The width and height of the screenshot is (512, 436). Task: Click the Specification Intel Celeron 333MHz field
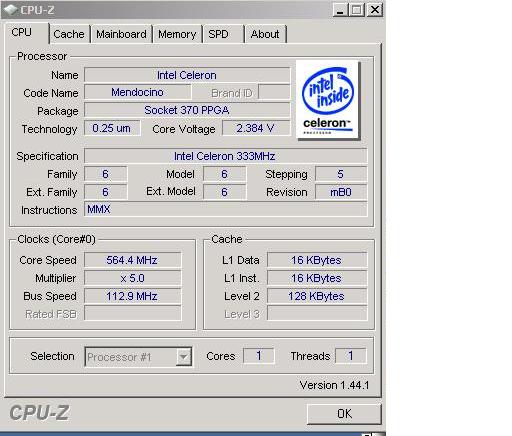(225, 156)
